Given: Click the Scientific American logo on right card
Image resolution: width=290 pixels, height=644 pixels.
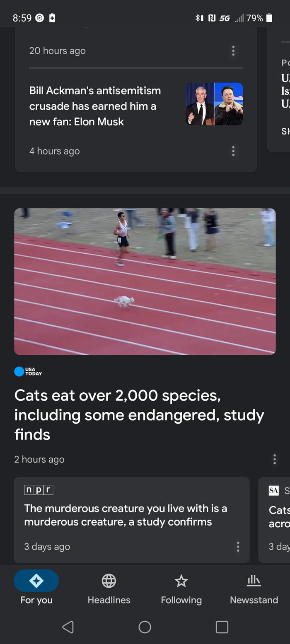Looking at the screenshot, I should tap(273, 491).
